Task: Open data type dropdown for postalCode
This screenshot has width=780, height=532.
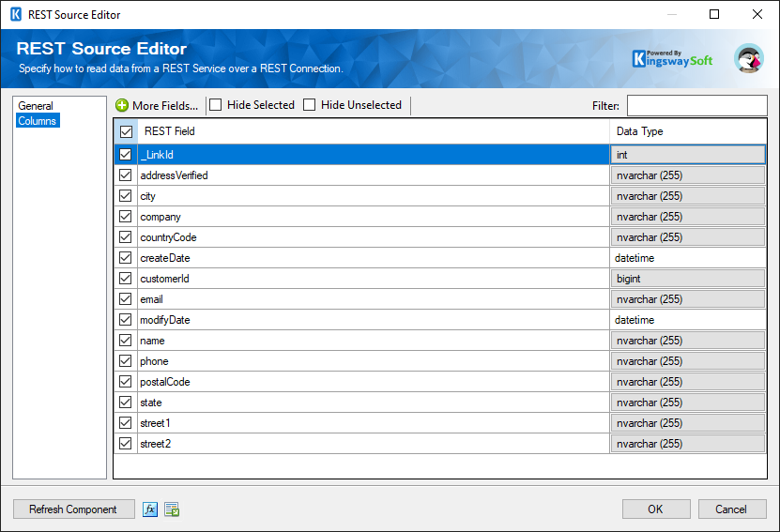Action: tap(688, 382)
